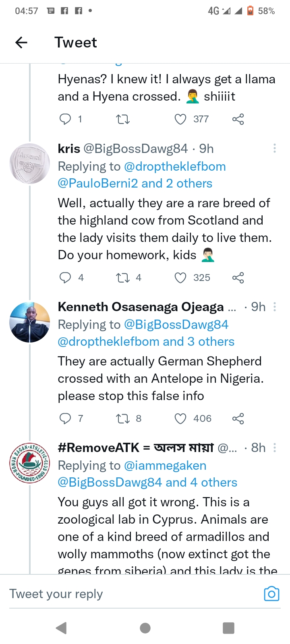Tap the back arrow beside Tweet
290x644 pixels.
[21, 42]
